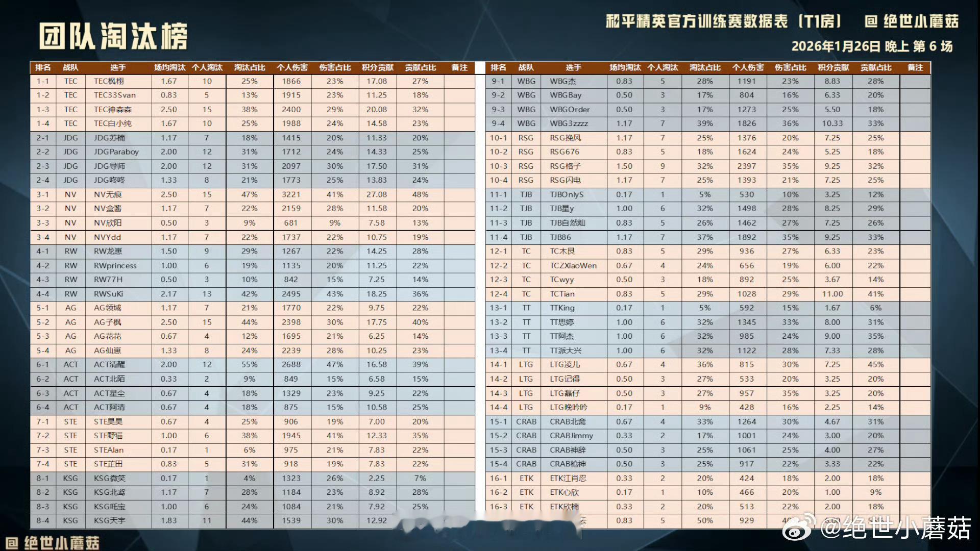Click the 选手 column header in the right table
The height and width of the screenshot is (551, 980).
click(573, 67)
